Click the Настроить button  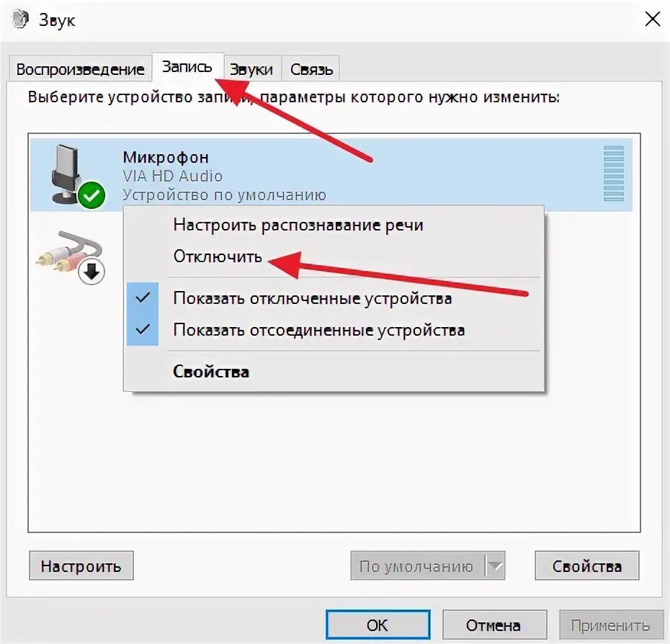point(81,565)
